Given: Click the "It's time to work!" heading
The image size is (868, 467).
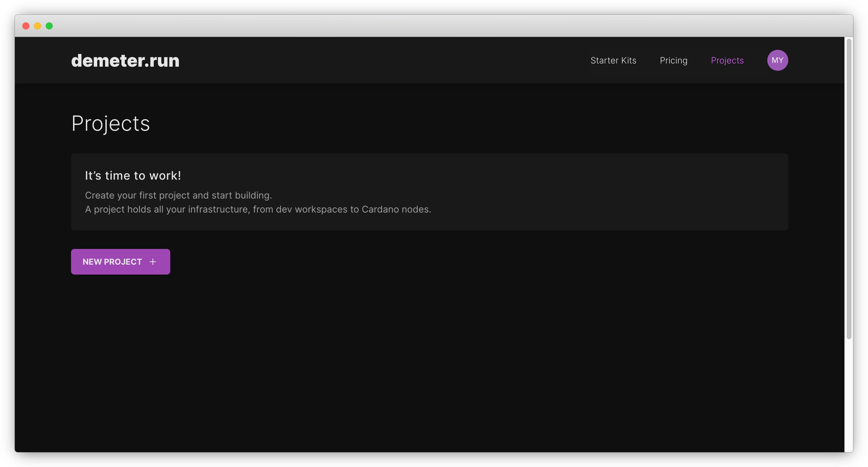Looking at the screenshot, I should click(133, 176).
